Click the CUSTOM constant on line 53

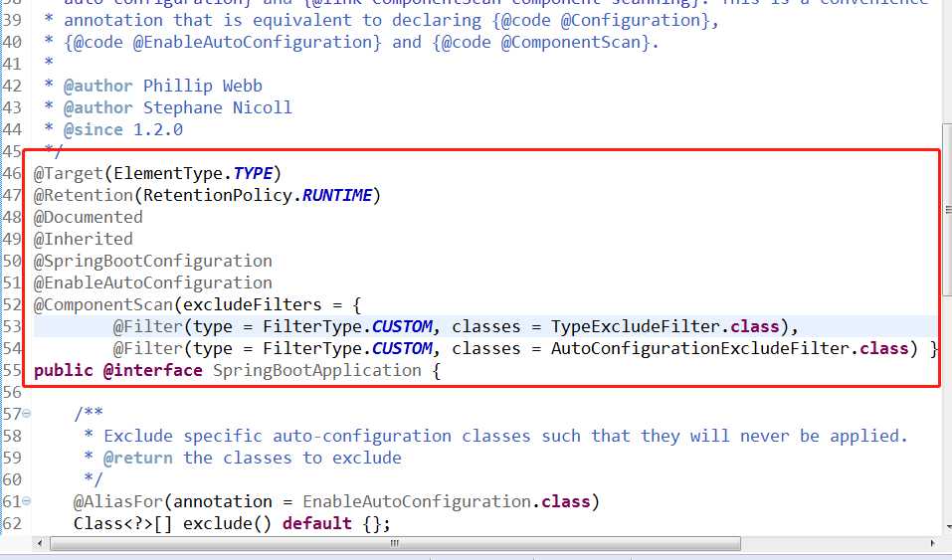[x=402, y=327]
